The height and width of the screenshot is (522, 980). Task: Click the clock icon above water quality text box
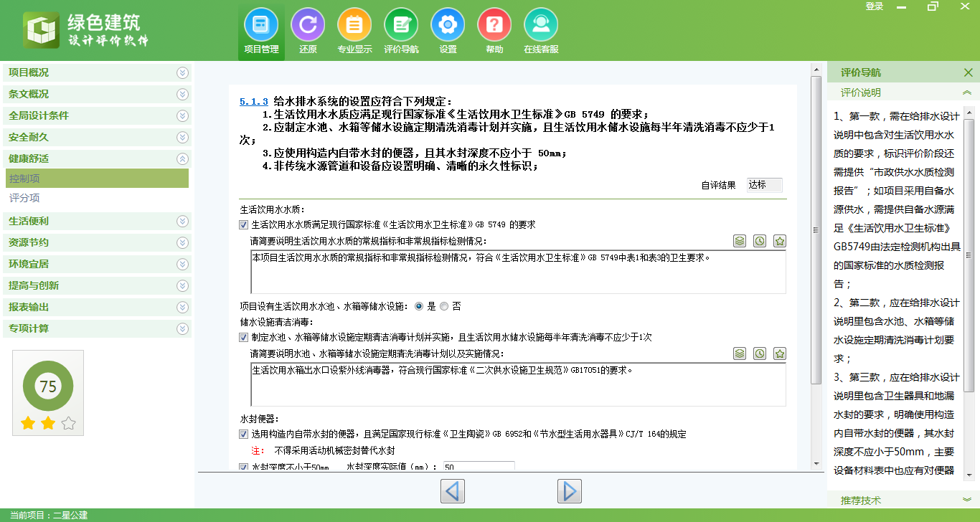pos(760,241)
